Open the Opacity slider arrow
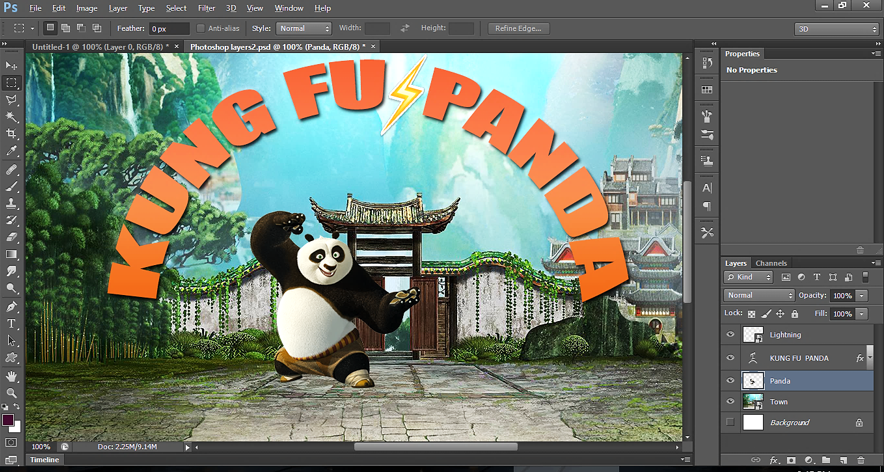The height and width of the screenshot is (472, 884). (x=862, y=295)
